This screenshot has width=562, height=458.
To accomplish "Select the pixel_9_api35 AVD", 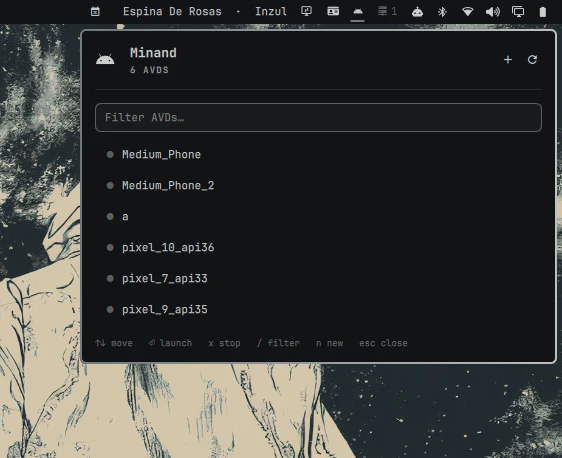I will click(x=318, y=309).
